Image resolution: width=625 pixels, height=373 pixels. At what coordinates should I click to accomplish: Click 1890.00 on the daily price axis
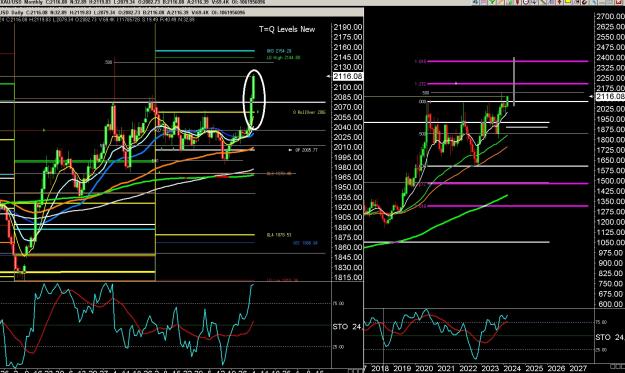coord(348,228)
